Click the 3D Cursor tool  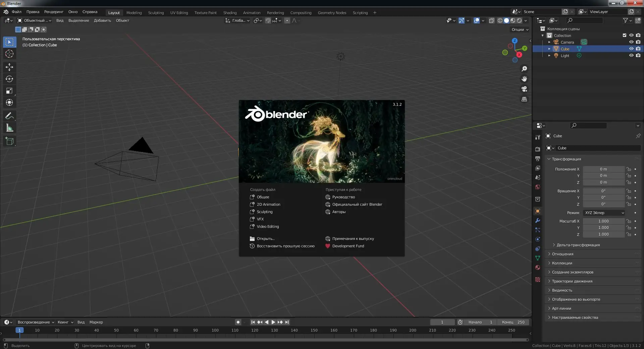point(9,54)
